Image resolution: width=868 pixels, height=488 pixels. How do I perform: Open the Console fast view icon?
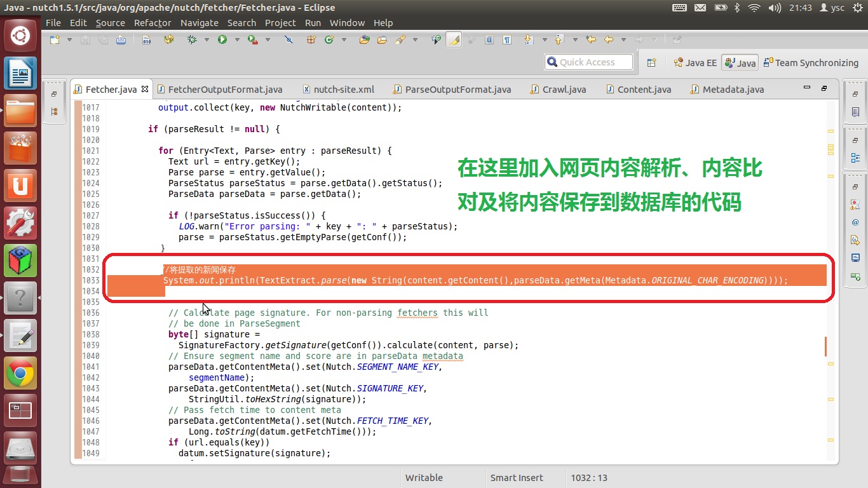(x=855, y=258)
